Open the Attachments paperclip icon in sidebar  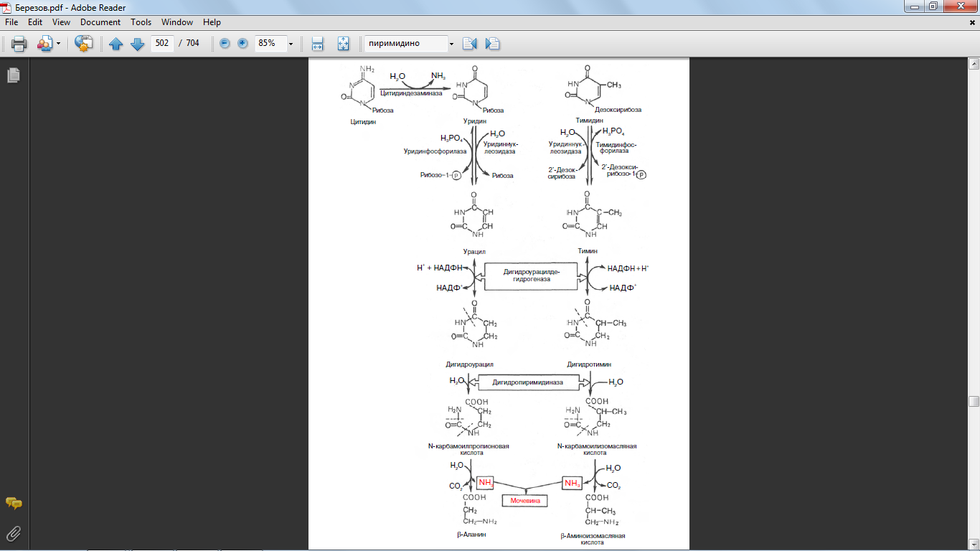tap(14, 533)
